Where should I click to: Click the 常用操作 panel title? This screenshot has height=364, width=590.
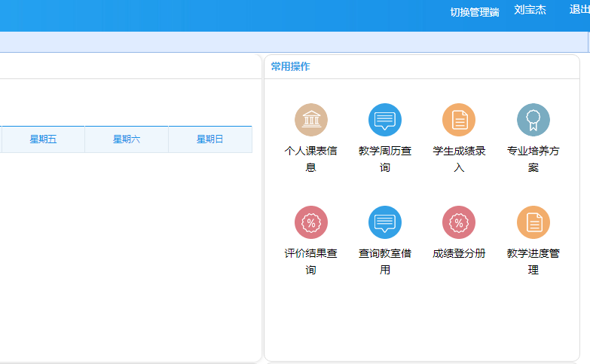290,66
